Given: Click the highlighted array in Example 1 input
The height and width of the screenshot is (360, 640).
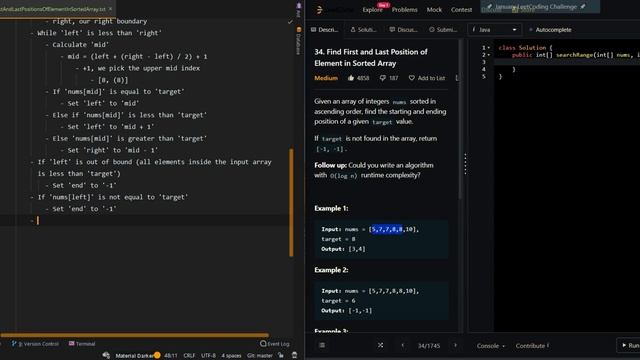Looking at the screenshot, I should pos(387,229).
